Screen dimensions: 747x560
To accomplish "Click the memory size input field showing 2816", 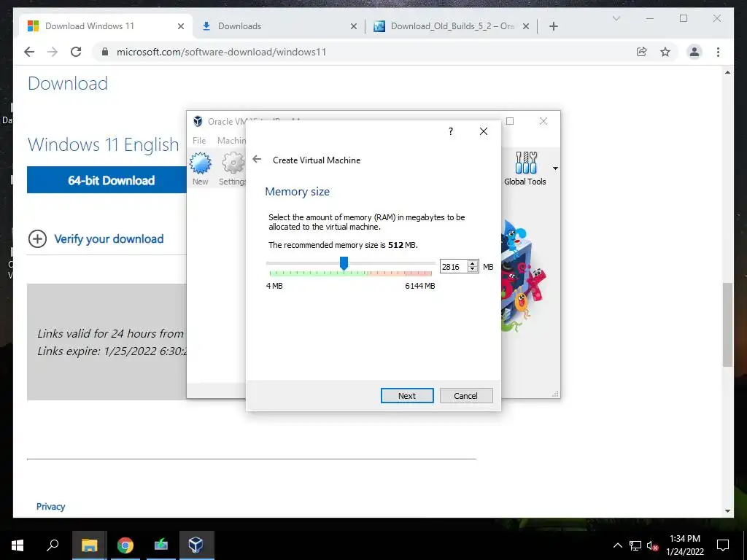I will 454,267.
